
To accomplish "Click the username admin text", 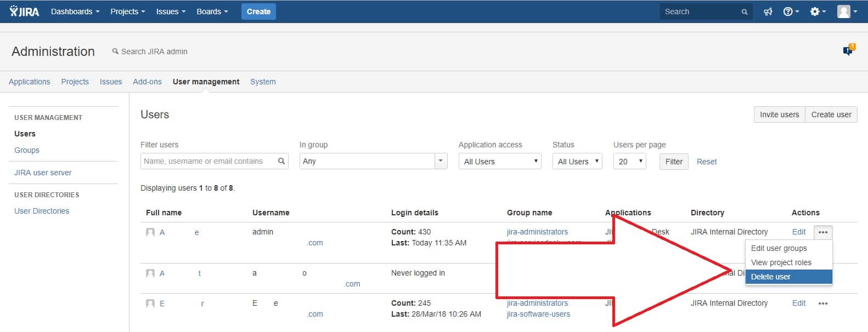I will pyautogui.click(x=263, y=232).
